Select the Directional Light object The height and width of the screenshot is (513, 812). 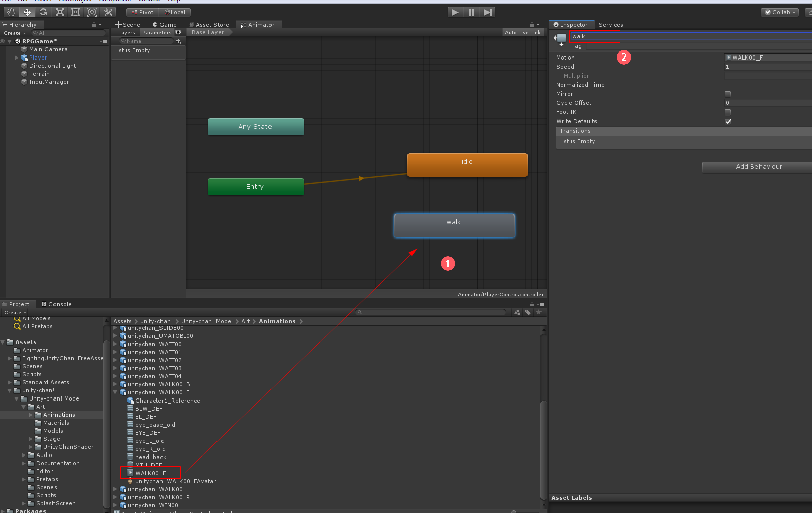pyautogui.click(x=52, y=66)
